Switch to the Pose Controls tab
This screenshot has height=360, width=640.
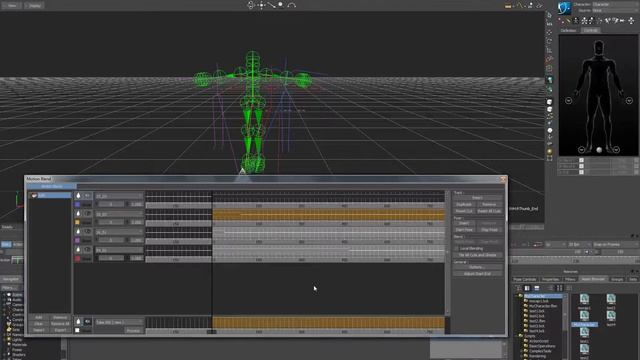[x=525, y=279]
